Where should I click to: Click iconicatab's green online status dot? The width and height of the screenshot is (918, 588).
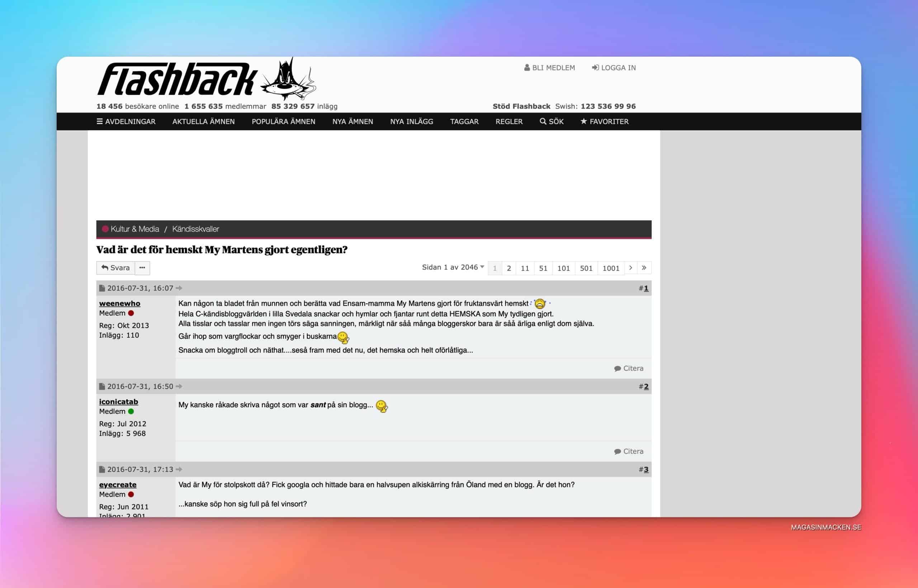click(x=131, y=411)
